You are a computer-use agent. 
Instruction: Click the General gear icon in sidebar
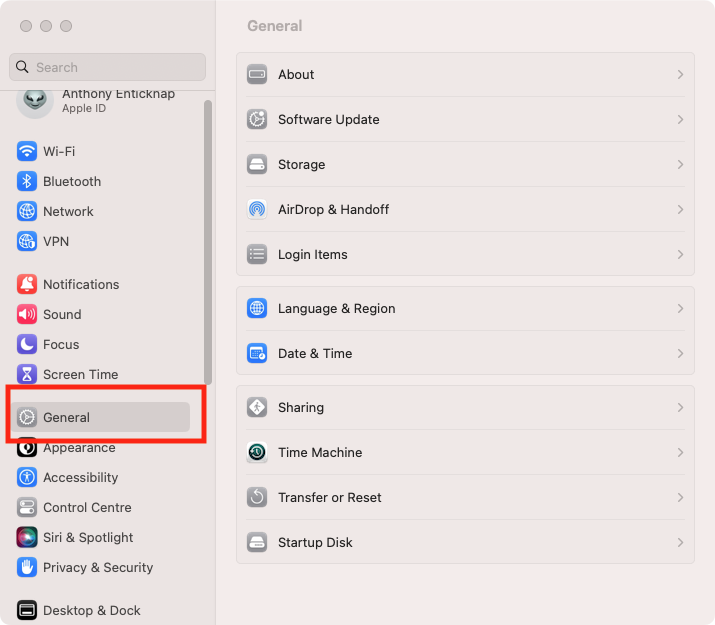(27, 417)
